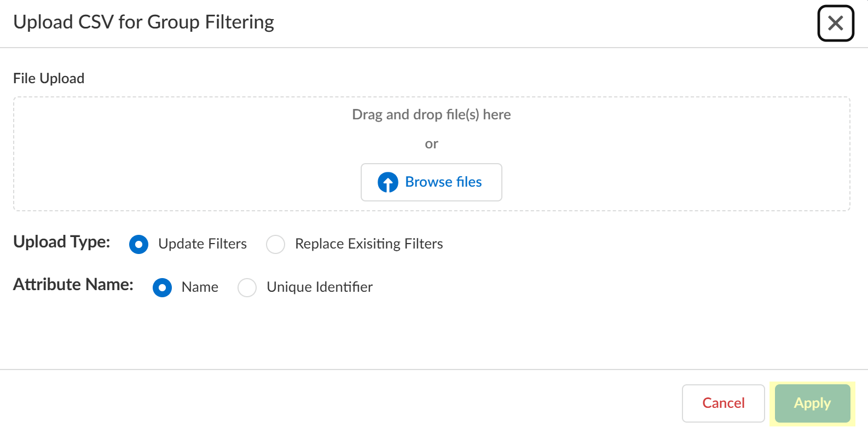Screen dimensions: 868x433
Task: Click the "Replace Exisiting Filters" label text
Action: click(x=369, y=244)
